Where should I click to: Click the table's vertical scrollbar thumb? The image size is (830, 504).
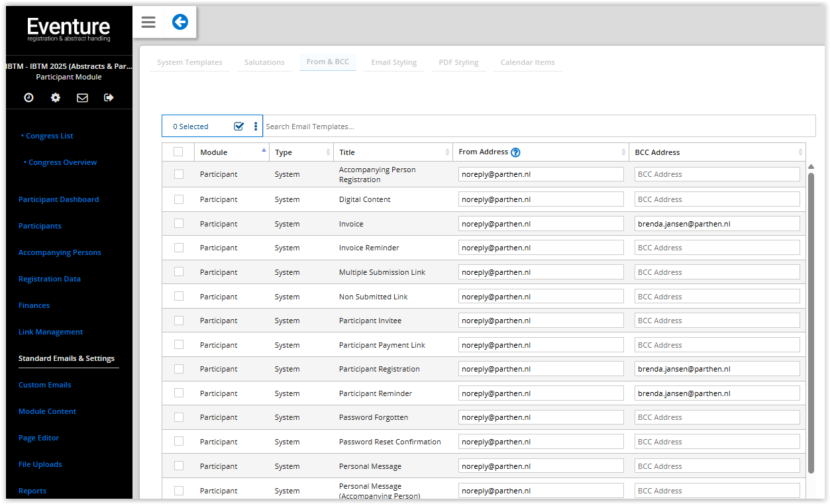click(811, 323)
